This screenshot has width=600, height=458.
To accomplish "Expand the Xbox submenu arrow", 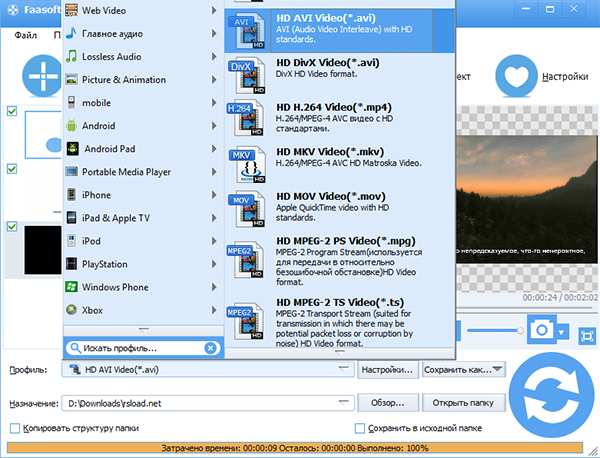I will point(214,310).
